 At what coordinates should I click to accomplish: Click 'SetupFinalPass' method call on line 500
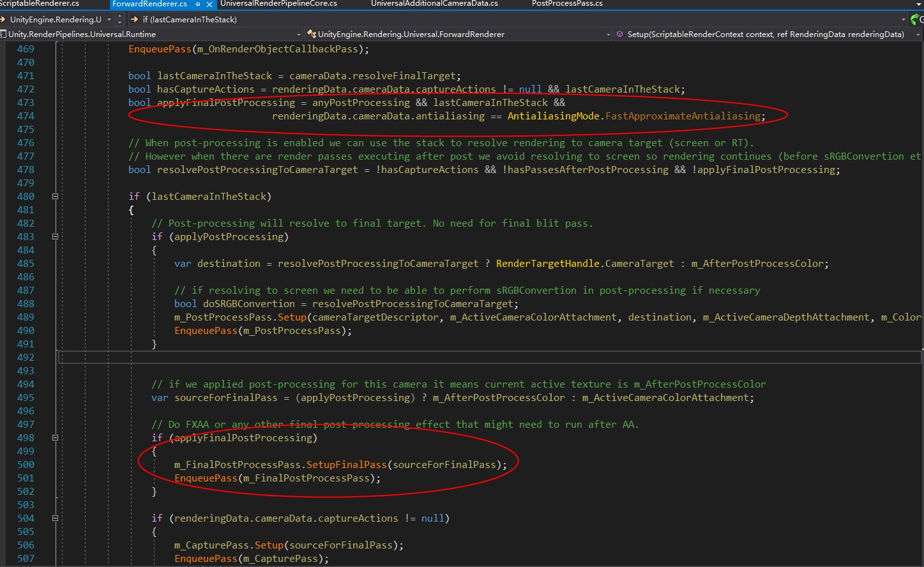point(347,465)
